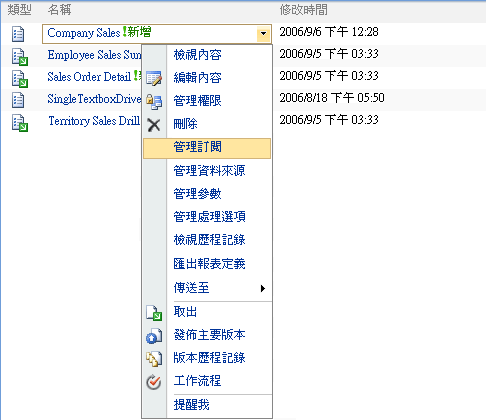Viewport: 486px width, 420px height.
Task: Choose 取出 to check out the report
Action: (x=207, y=312)
